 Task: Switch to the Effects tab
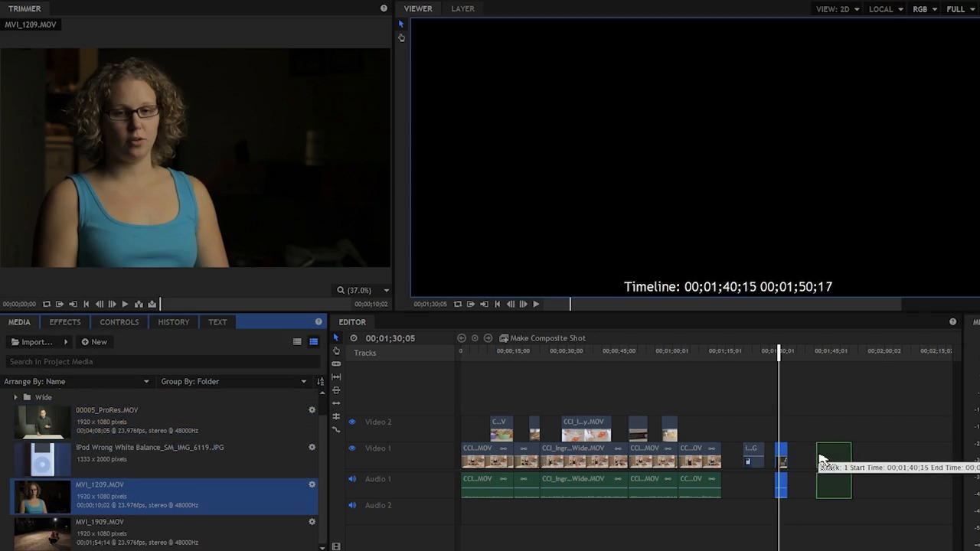65,322
